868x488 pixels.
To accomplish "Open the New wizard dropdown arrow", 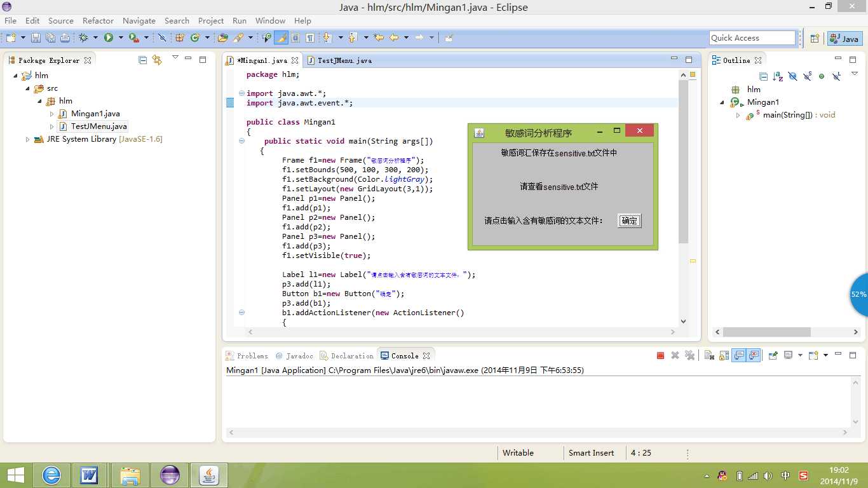I will [x=23, y=38].
